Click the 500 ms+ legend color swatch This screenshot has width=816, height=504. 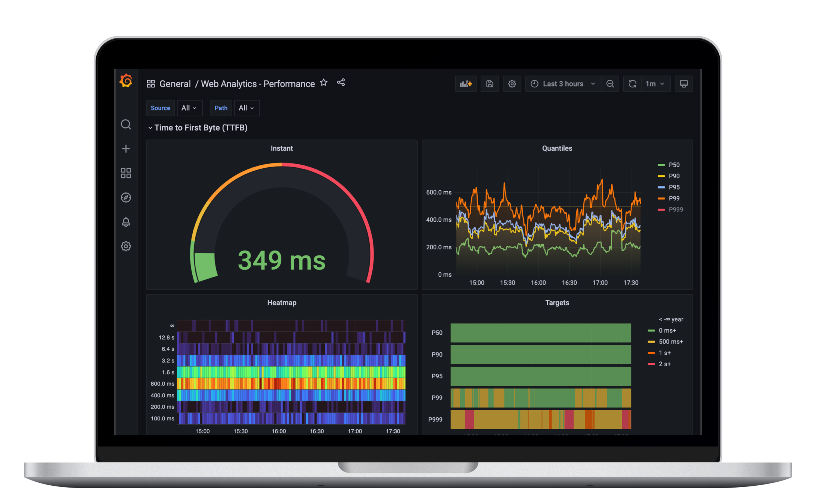651,342
